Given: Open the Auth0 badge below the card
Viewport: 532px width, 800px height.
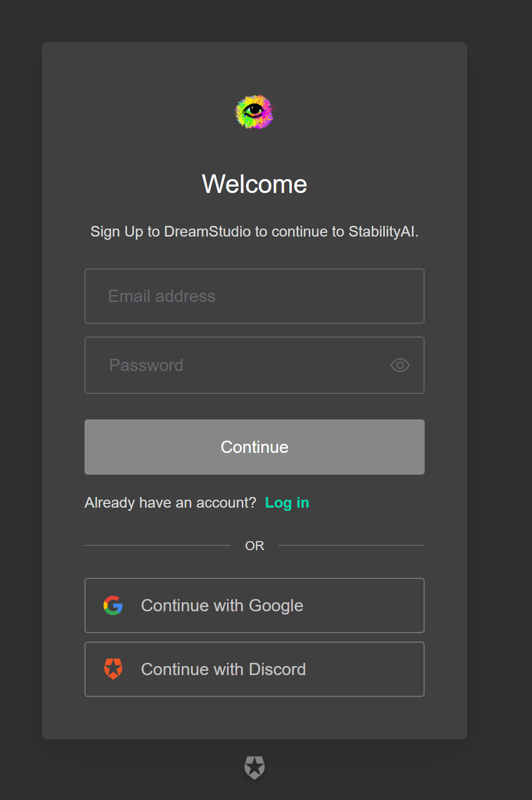Looking at the screenshot, I should coord(255,768).
